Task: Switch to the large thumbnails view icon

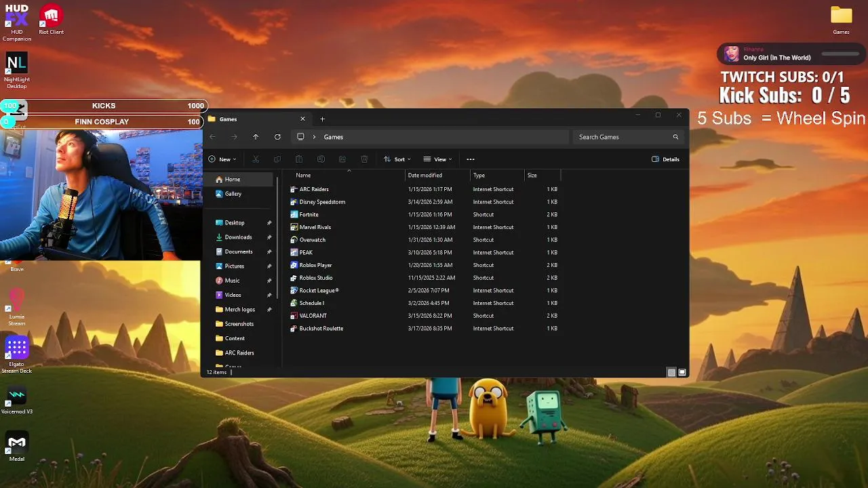Action: coord(682,372)
